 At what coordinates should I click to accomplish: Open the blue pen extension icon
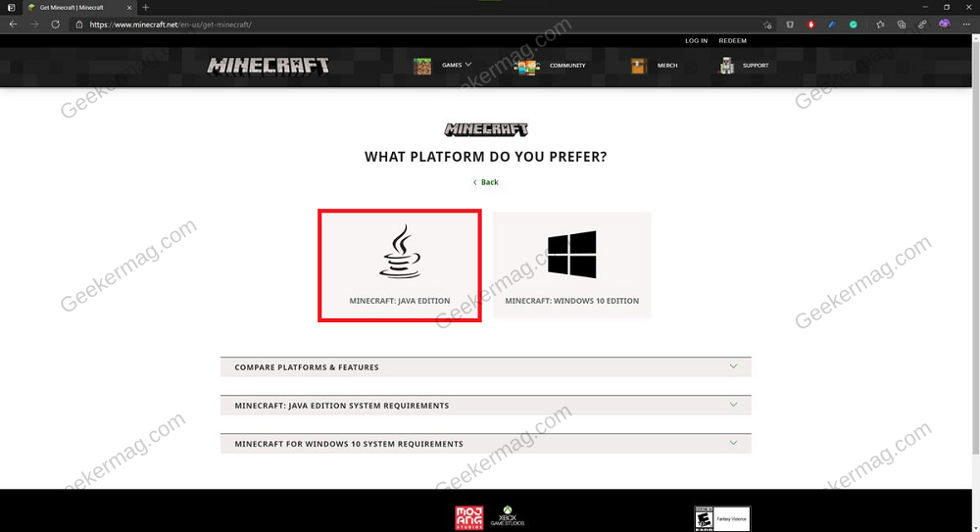click(x=832, y=24)
